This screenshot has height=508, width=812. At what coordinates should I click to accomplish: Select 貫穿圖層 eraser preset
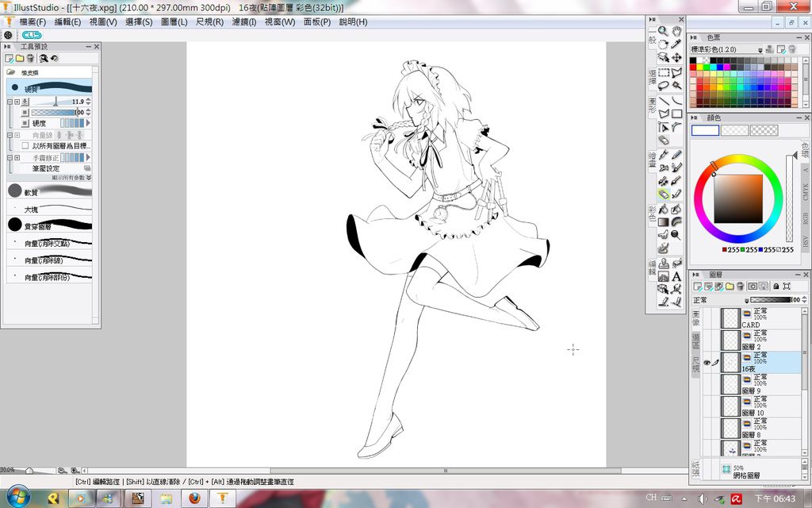(50, 225)
